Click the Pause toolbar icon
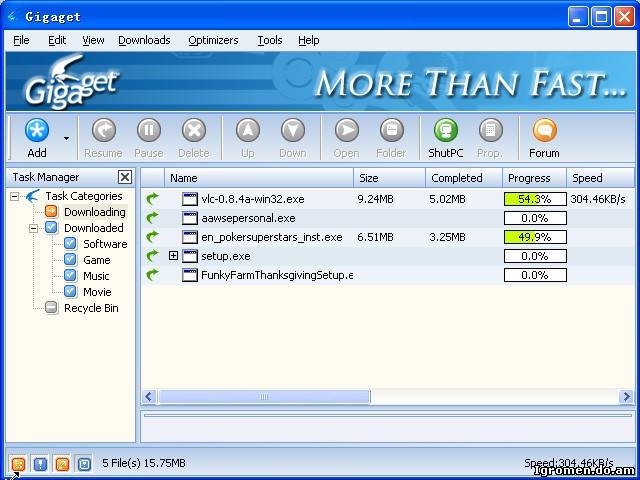The height and width of the screenshot is (480, 640). pyautogui.click(x=149, y=131)
